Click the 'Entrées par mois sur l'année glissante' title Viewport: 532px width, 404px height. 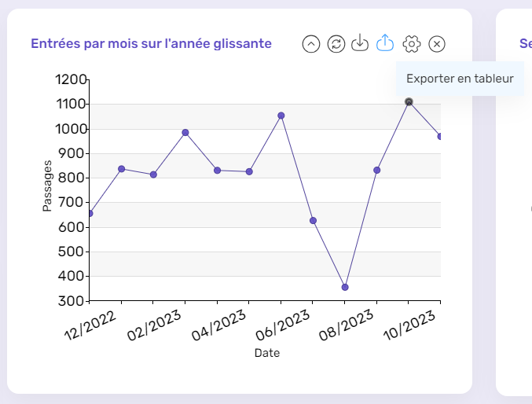[x=151, y=44]
